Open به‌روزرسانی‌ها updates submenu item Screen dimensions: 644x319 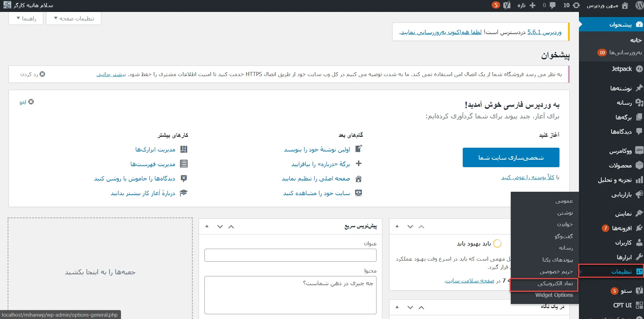point(625,52)
